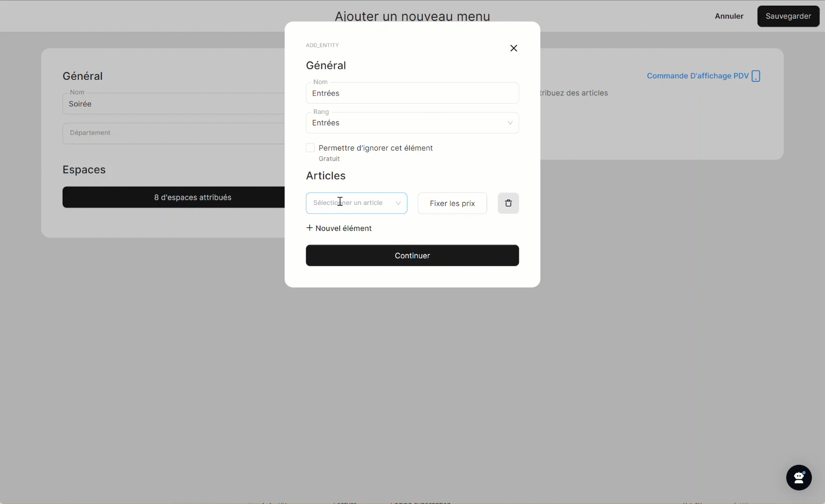Click the plus icon beside Nouvel élément
Image resolution: width=825 pixels, height=504 pixels.
point(309,228)
